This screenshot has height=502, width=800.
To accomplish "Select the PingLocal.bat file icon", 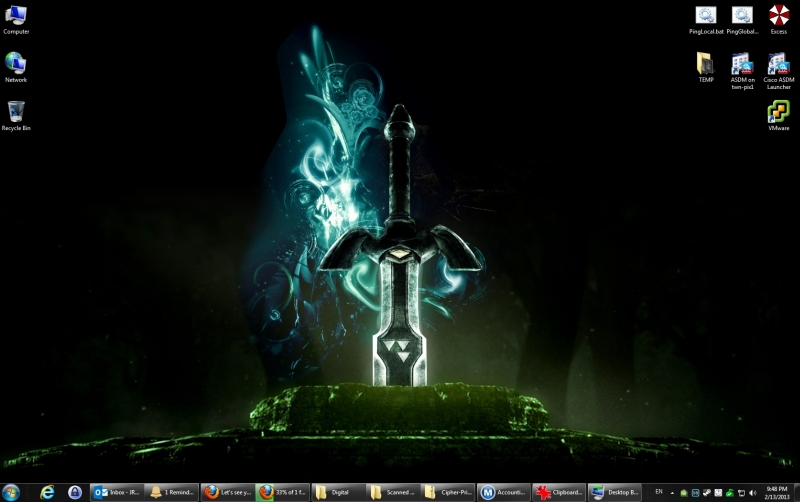I will pyautogui.click(x=706, y=19).
